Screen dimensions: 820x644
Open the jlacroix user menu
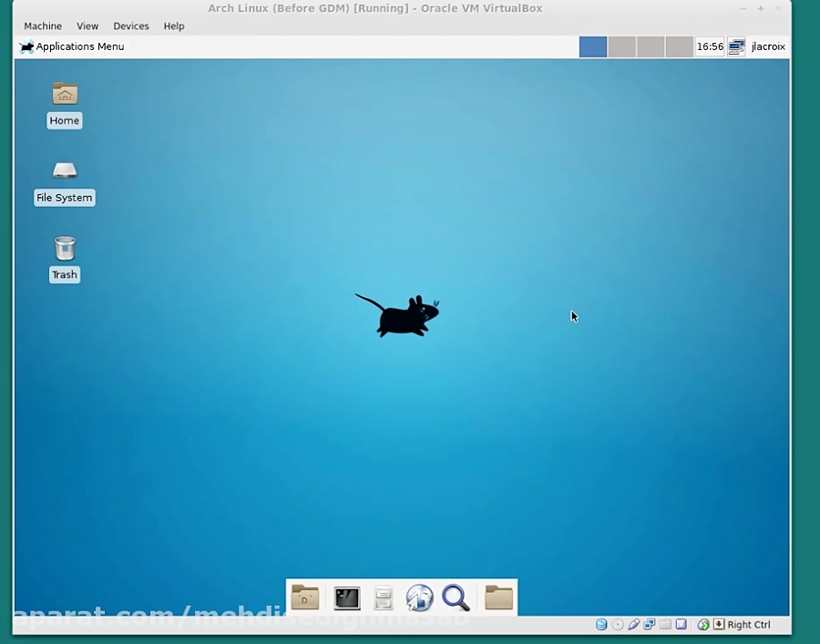(767, 46)
